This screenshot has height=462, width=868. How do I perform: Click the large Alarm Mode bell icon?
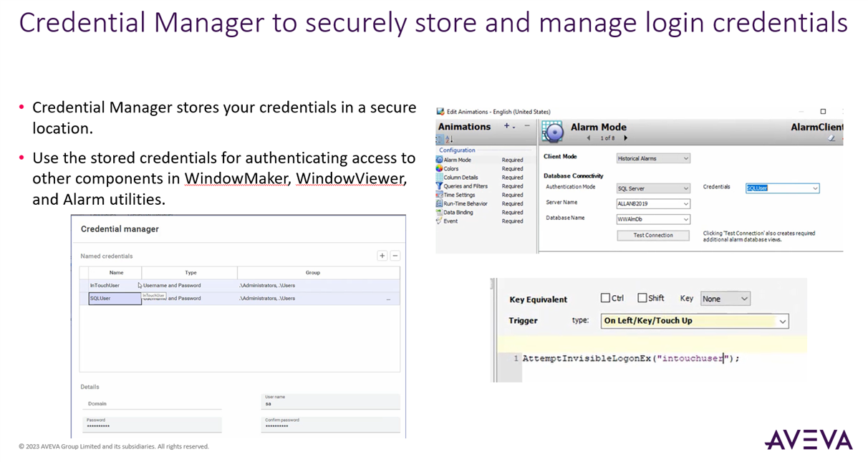553,132
